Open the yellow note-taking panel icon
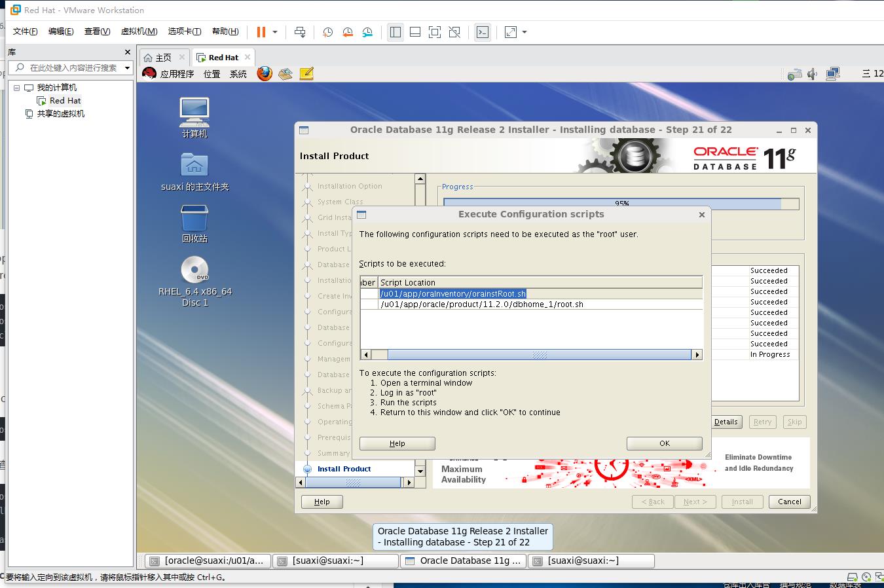The height and width of the screenshot is (588, 884). coord(306,73)
